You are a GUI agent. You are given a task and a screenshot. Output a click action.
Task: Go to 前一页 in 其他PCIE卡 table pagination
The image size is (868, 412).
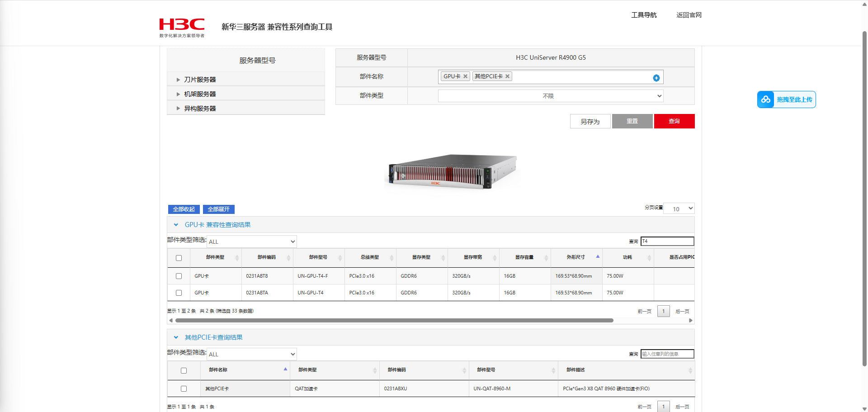[x=644, y=407]
